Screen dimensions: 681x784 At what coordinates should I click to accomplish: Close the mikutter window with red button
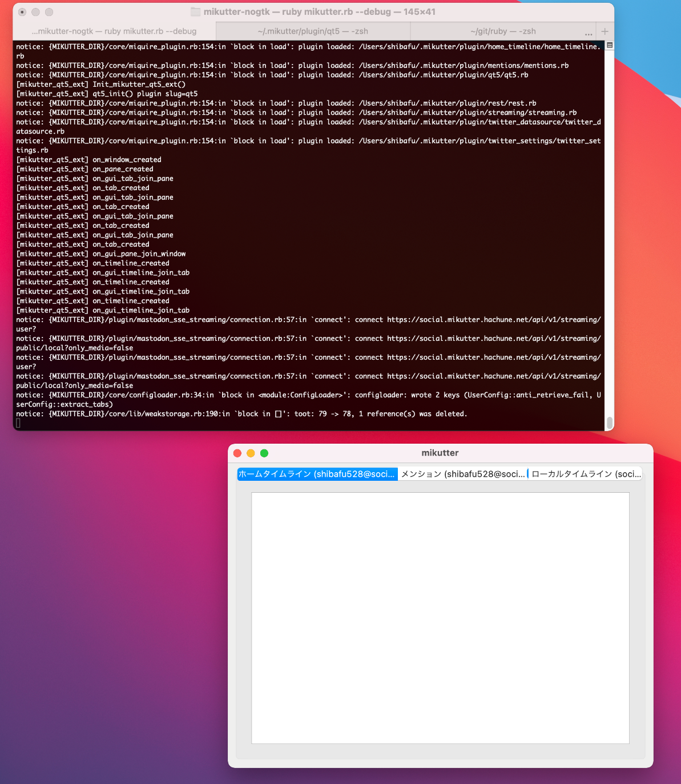tap(237, 453)
